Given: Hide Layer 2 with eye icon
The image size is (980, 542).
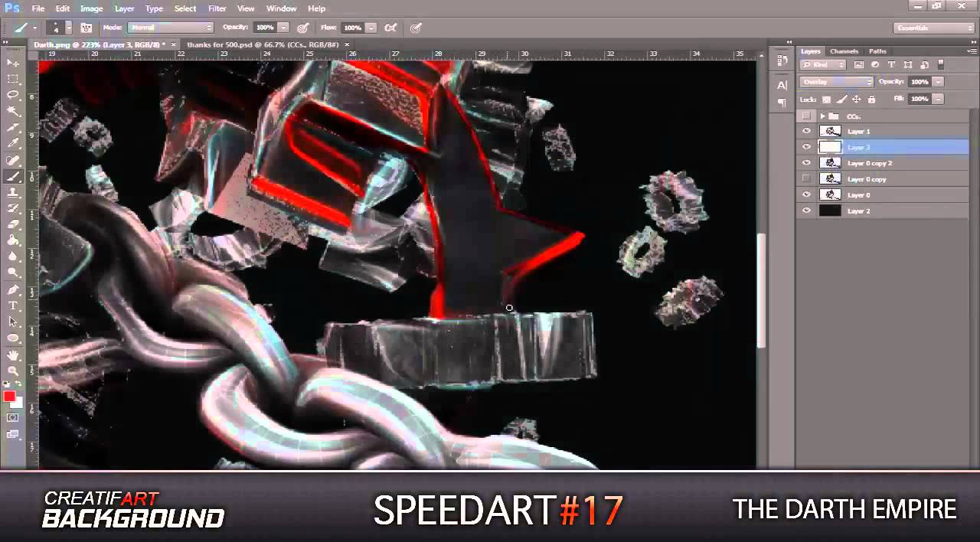Looking at the screenshot, I should click(x=805, y=211).
